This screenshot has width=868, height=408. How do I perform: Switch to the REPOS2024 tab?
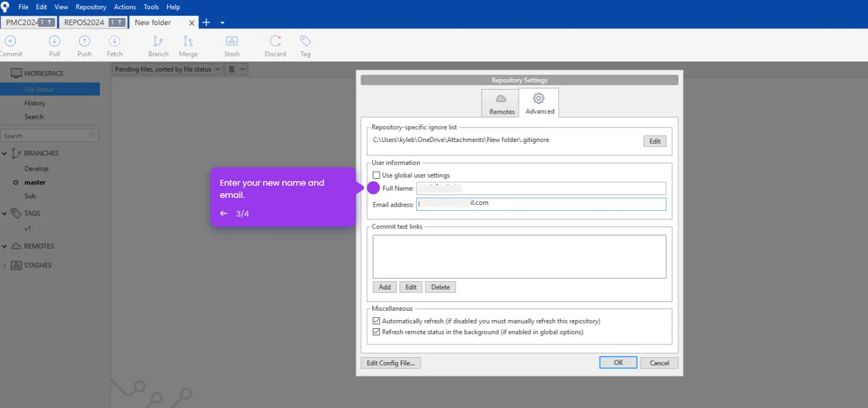[93, 23]
